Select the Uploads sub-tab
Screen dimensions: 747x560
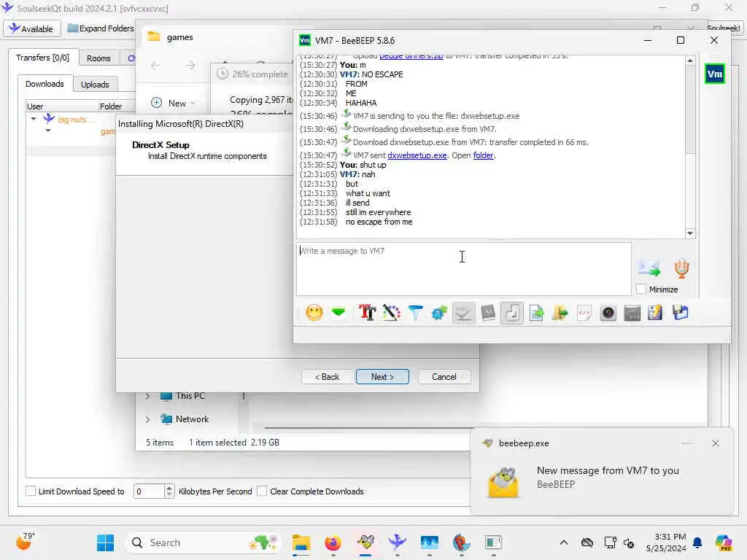(95, 85)
